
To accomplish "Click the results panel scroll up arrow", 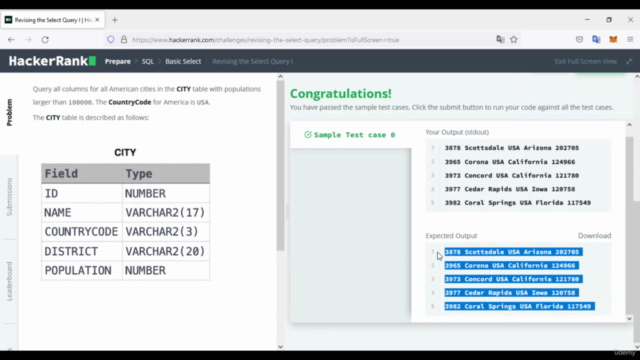I will click(629, 124).
